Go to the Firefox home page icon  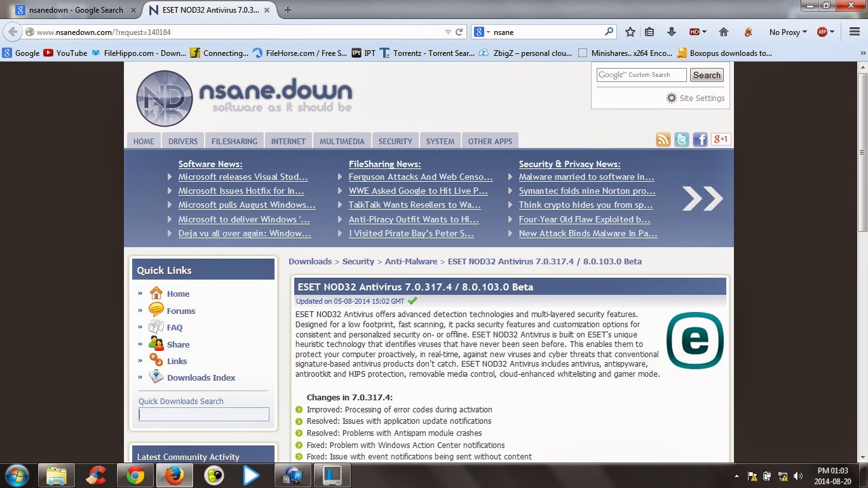pyautogui.click(x=723, y=32)
